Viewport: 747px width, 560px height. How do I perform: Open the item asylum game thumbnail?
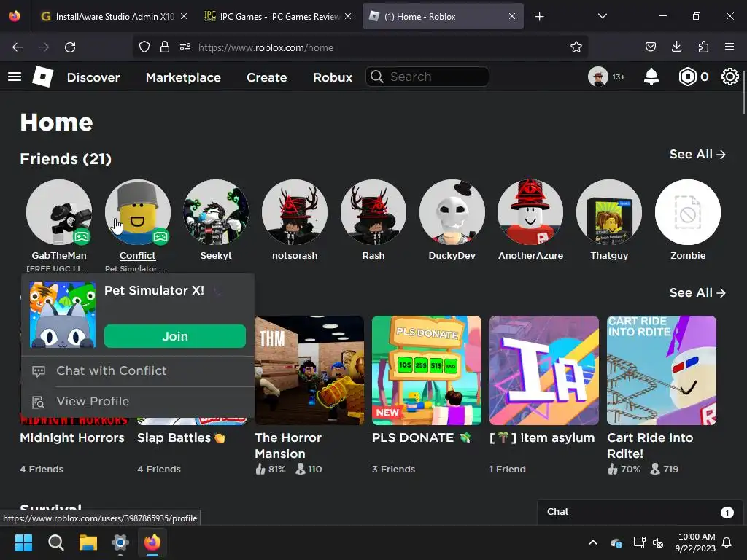[544, 370]
